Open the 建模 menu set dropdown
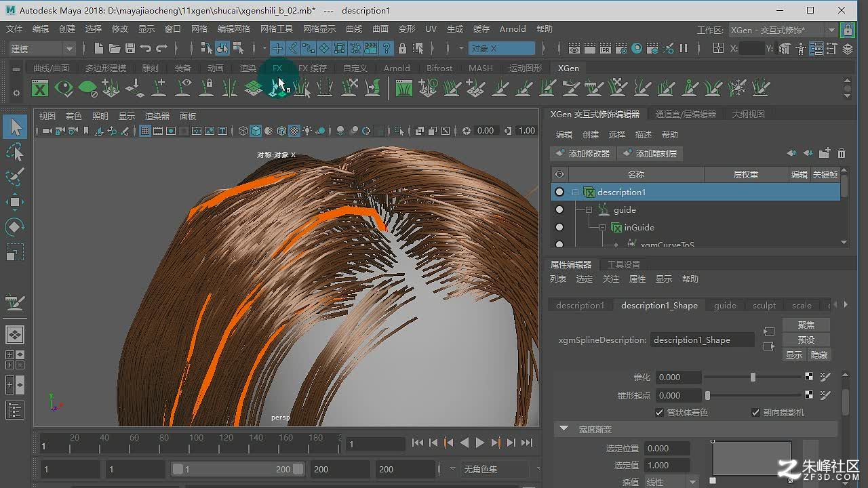The image size is (868, 488). tap(41, 48)
